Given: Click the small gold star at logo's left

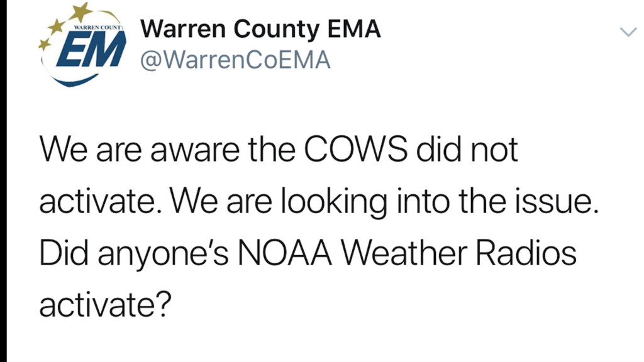Looking at the screenshot, I should (x=44, y=43).
